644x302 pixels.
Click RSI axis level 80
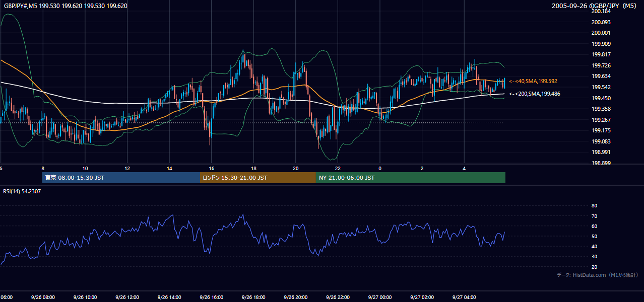(594, 206)
